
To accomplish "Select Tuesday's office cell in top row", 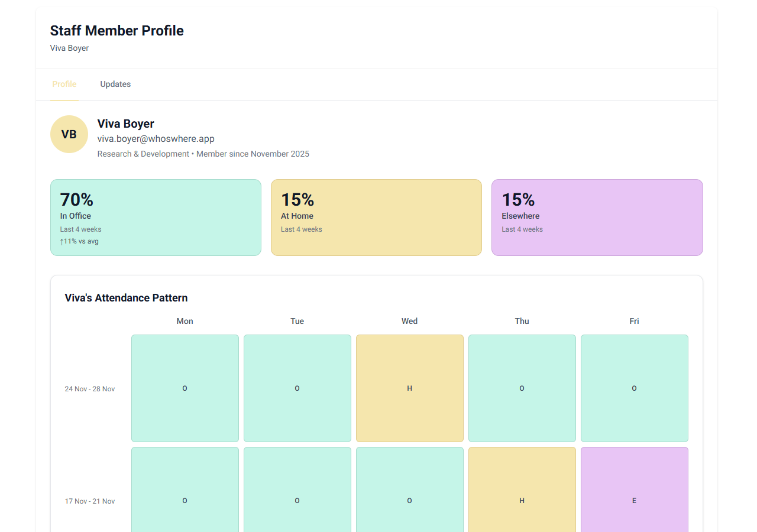I will click(x=297, y=388).
